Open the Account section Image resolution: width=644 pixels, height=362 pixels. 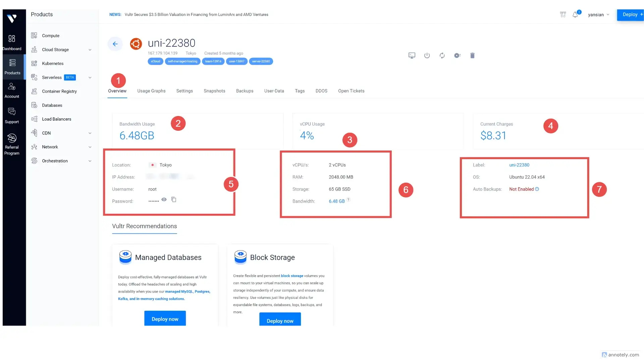click(x=12, y=90)
